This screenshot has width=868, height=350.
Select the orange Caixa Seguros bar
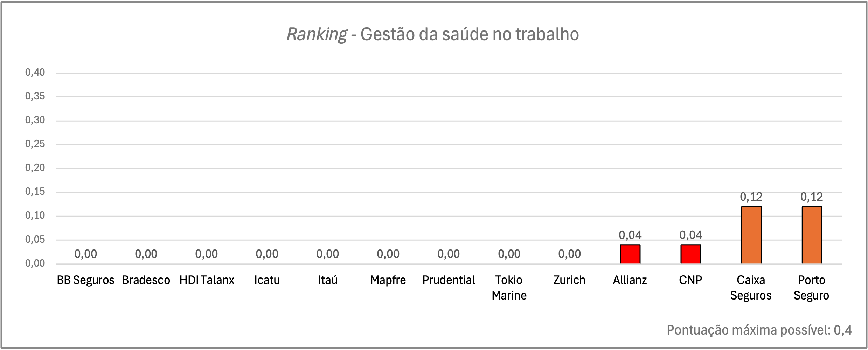751,235
